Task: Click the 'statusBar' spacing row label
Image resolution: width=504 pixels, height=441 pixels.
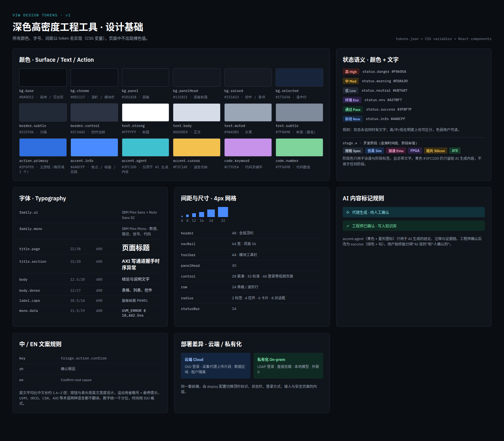Action: [190, 309]
